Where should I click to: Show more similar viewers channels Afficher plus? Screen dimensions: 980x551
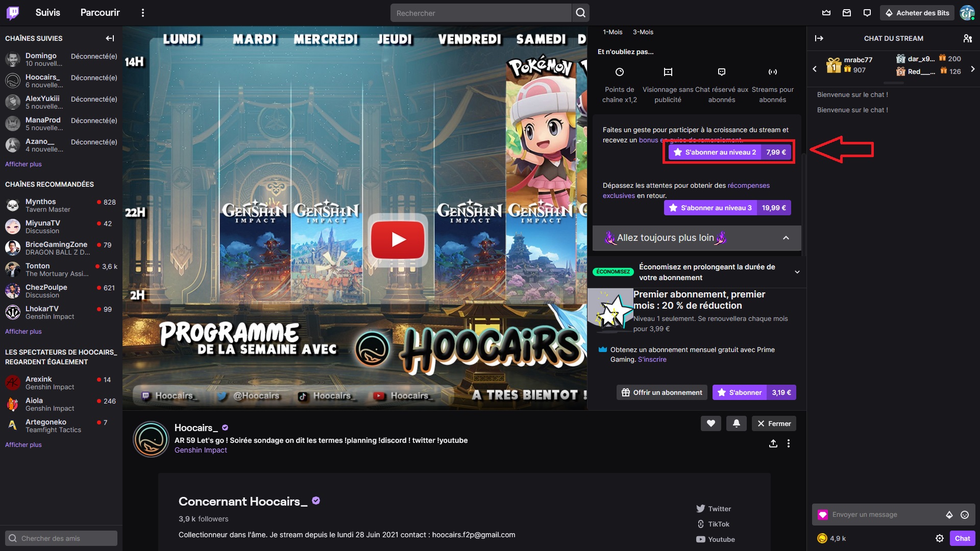23,445
